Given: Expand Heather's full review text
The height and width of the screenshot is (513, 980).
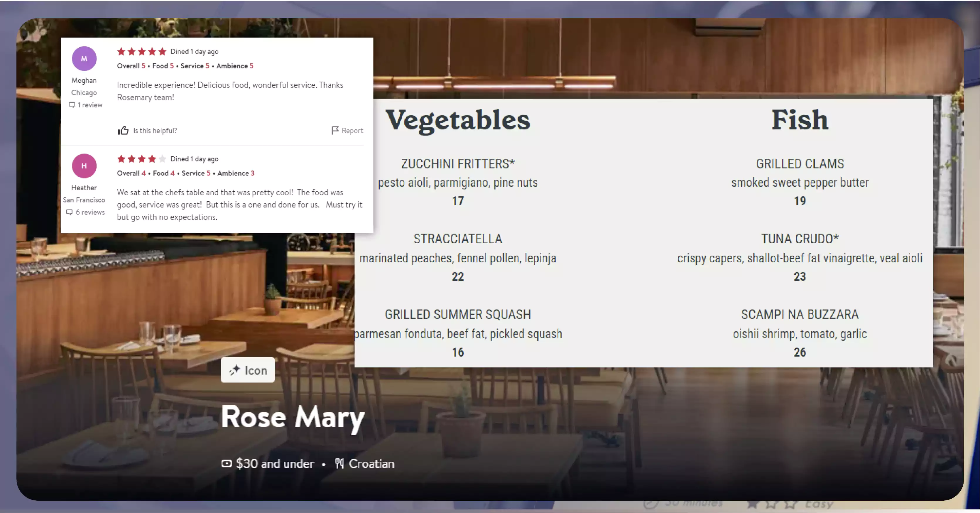Looking at the screenshot, I should 240,204.
